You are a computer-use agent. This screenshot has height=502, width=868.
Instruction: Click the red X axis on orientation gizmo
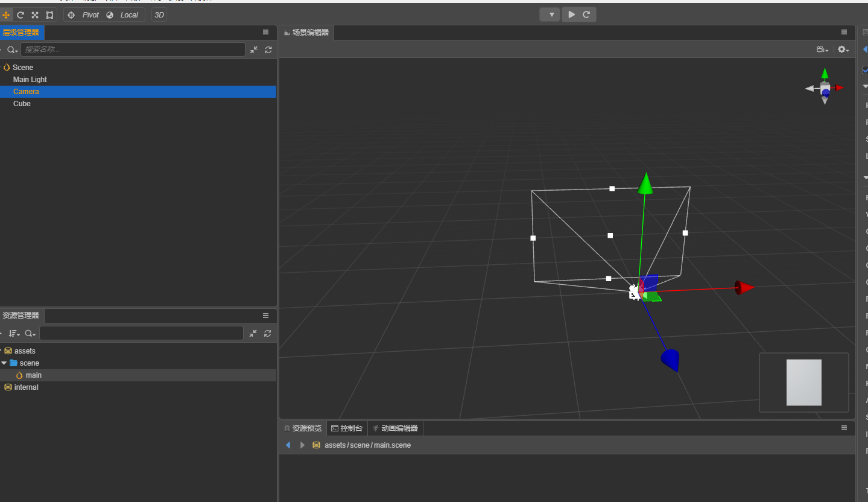(x=839, y=88)
